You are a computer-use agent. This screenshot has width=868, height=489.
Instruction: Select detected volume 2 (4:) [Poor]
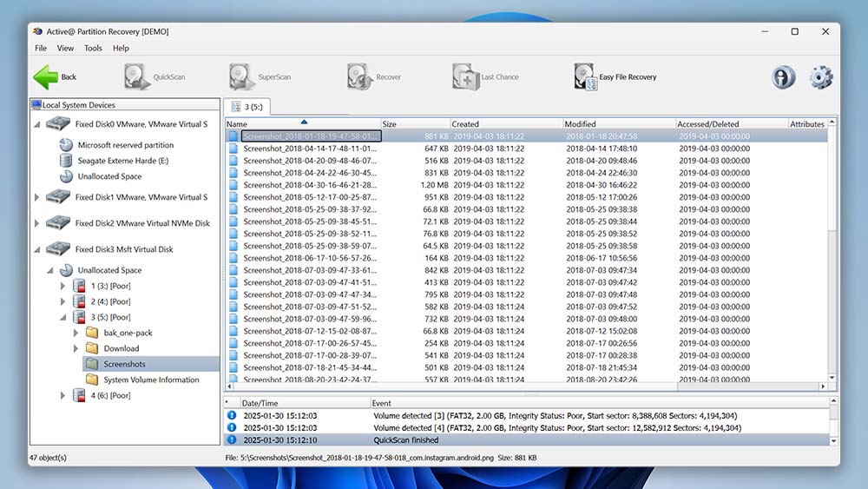[x=111, y=301]
